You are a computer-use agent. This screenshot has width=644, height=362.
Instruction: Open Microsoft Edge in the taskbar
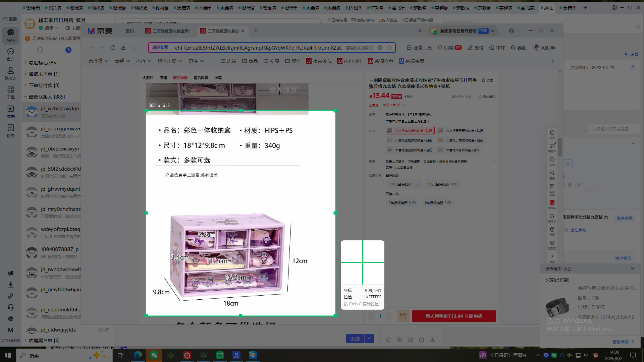[138, 355]
